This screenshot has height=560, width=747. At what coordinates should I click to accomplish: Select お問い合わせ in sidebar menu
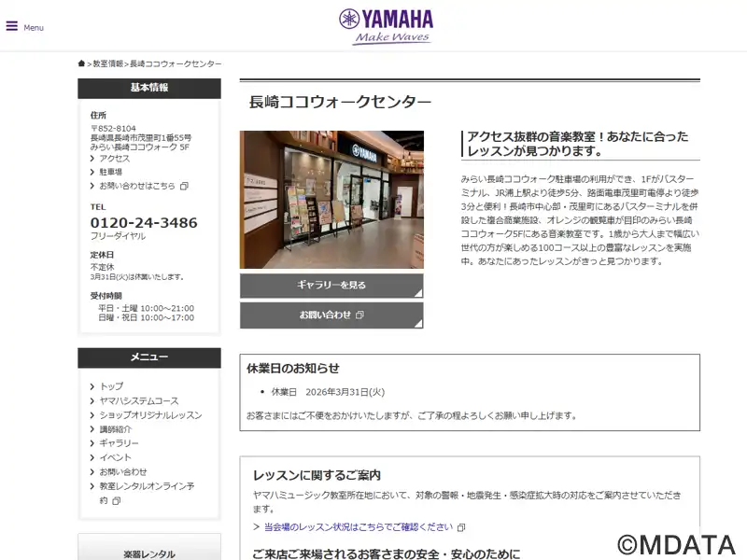tap(123, 471)
